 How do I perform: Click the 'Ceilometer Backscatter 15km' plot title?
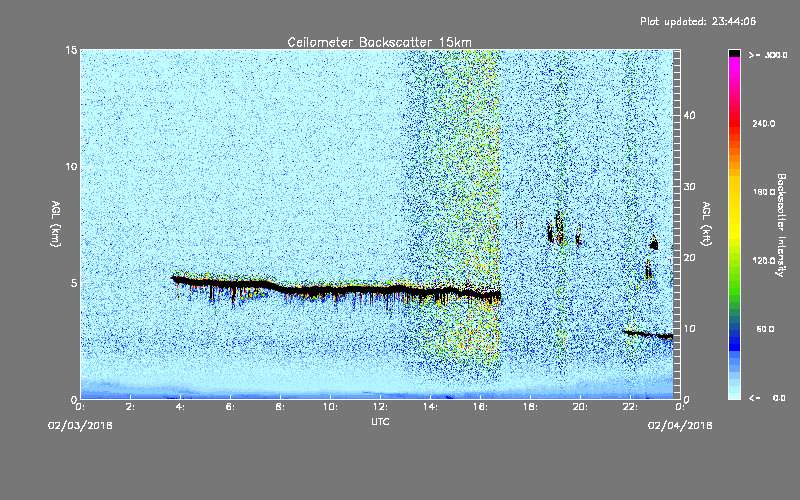coord(379,42)
